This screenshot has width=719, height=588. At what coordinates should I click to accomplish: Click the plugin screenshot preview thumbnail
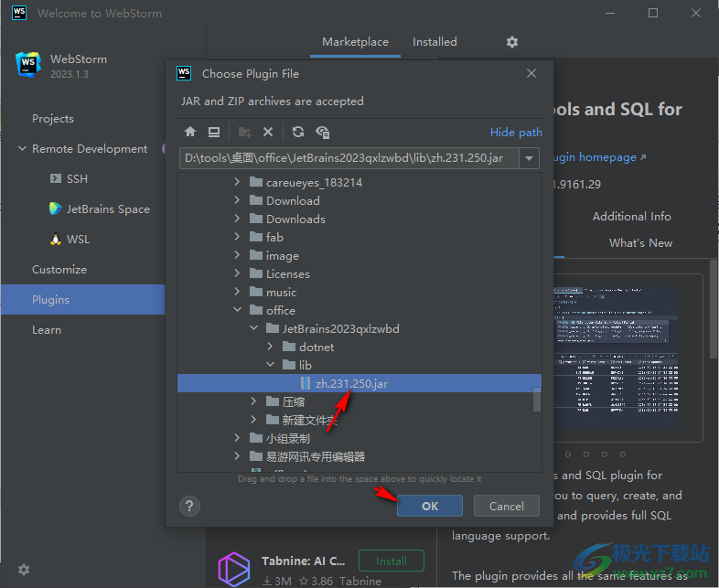coord(616,358)
